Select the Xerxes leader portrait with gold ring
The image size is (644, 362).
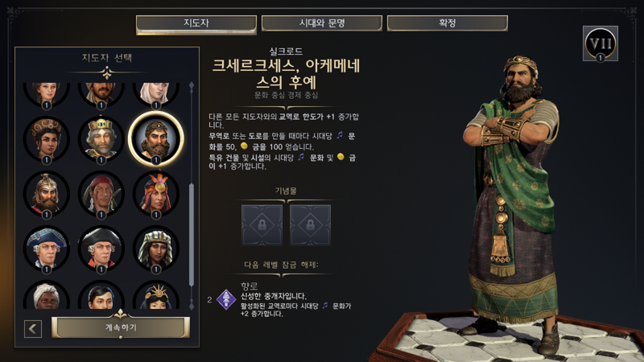(155, 138)
